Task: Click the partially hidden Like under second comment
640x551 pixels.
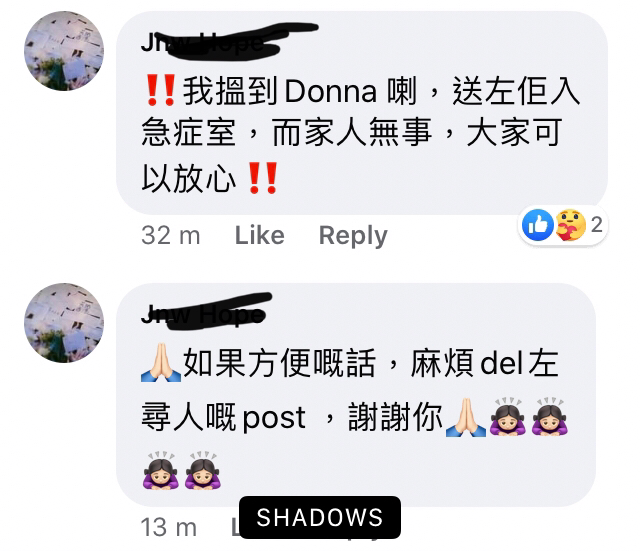Action: pyautogui.click(x=236, y=527)
